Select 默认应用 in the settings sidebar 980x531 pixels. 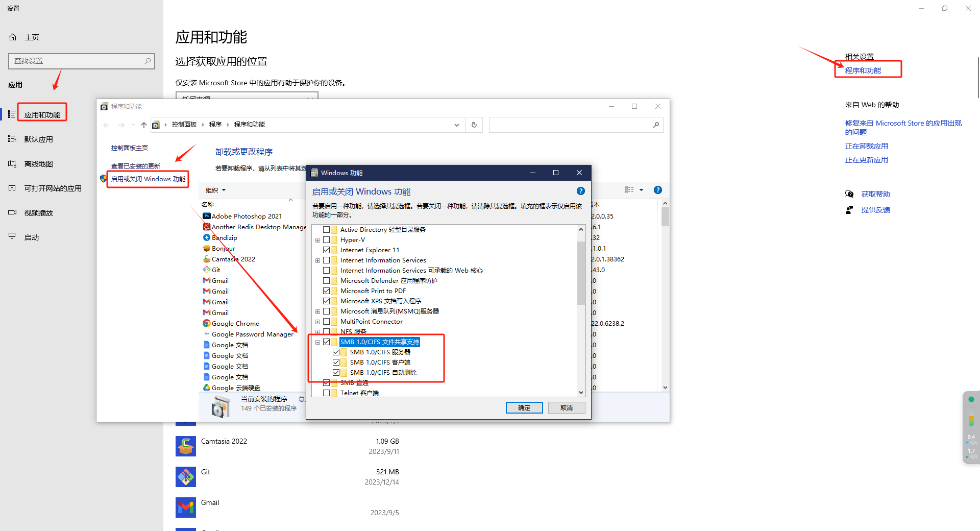point(39,139)
